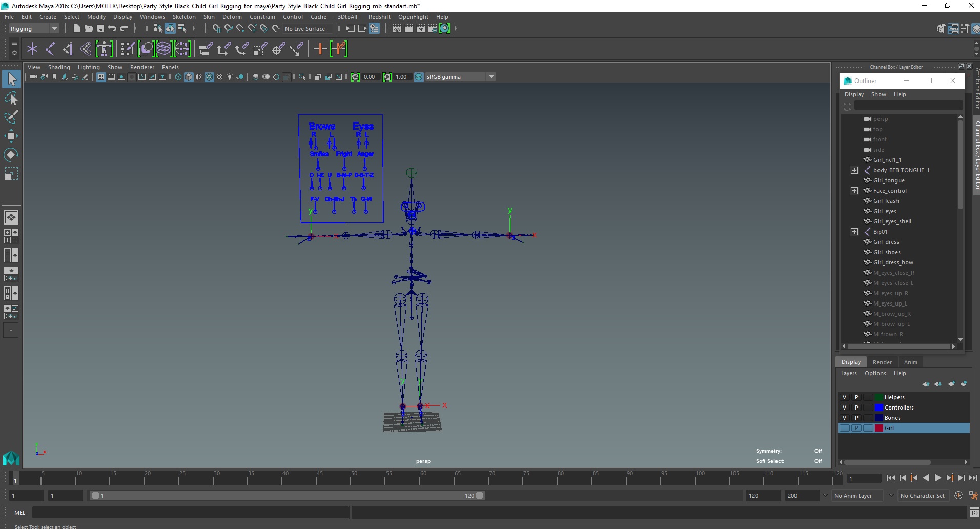Screen dimensions: 980x529
Task: Expand Bip01 node in Outliner
Action: point(854,232)
